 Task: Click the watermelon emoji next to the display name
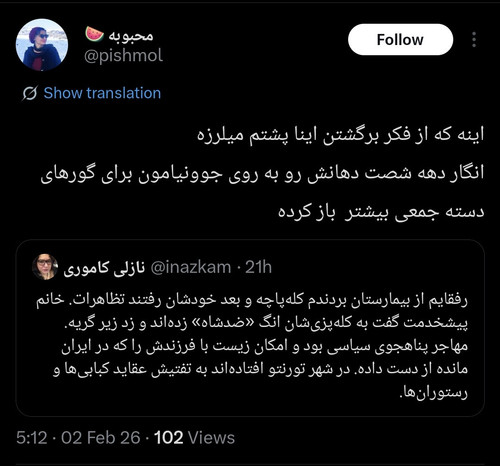point(94,34)
